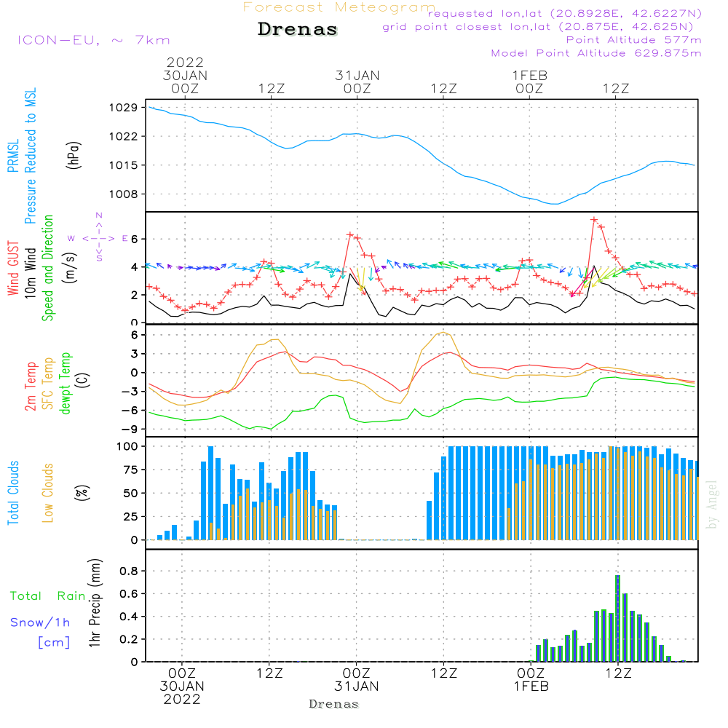Click the Total Clouds axis label
Screen dimensions: 728x728
(x=13, y=492)
